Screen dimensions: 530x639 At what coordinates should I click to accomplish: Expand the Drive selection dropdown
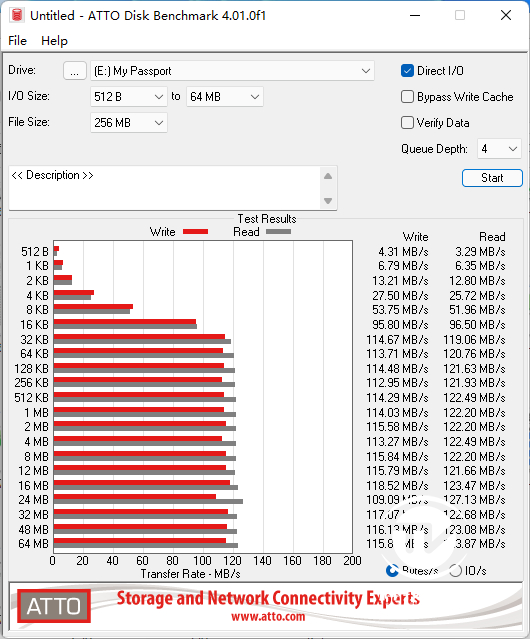click(x=232, y=71)
